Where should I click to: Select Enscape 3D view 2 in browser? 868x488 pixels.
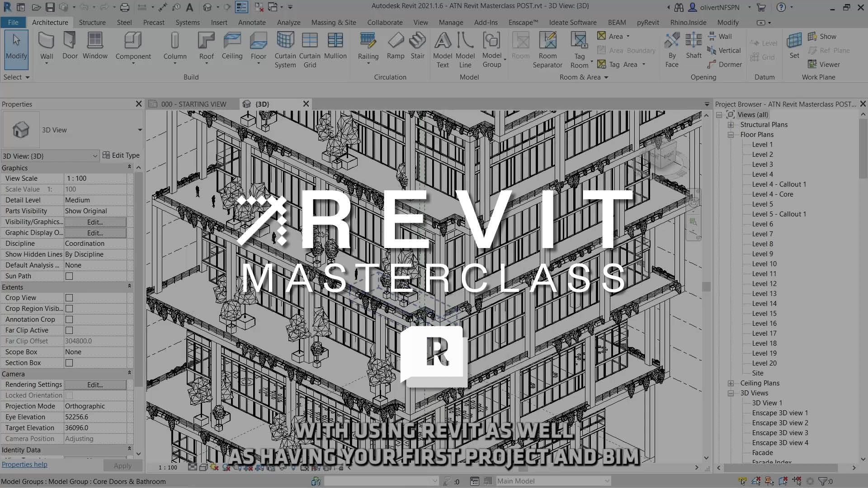(780, 423)
